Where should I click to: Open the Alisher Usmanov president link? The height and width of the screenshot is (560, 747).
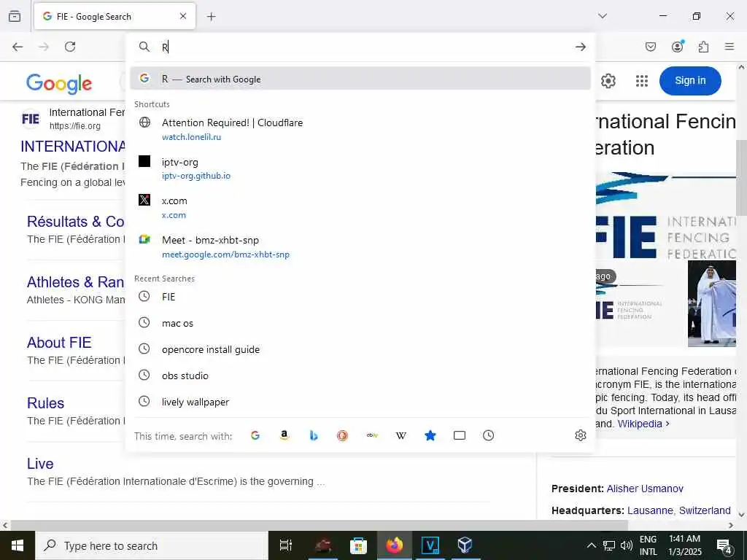[x=645, y=489]
